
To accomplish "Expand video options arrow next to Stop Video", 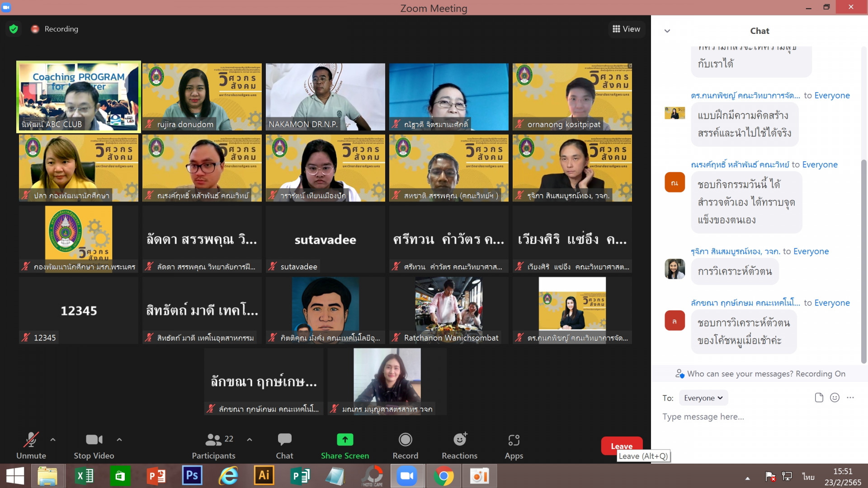I will [119, 439].
